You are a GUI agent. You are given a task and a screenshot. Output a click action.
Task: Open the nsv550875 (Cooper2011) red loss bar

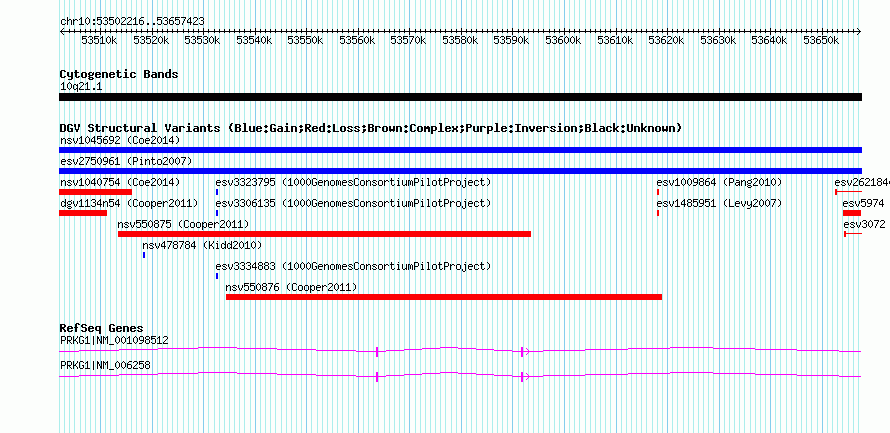pos(324,234)
